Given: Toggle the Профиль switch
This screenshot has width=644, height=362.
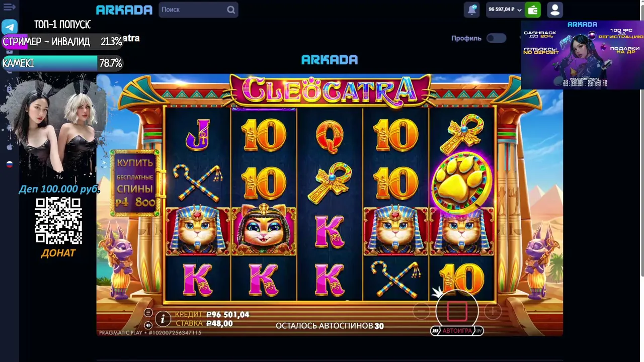Looking at the screenshot, I should (496, 38).
